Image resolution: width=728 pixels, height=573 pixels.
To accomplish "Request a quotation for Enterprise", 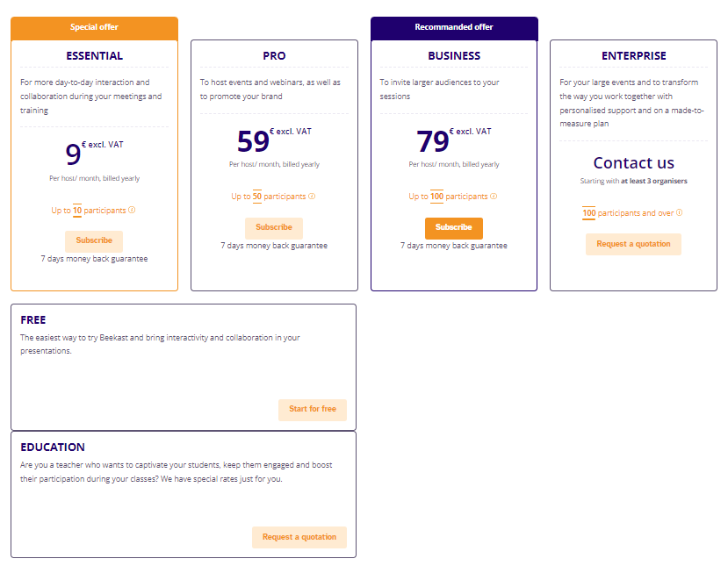I will pos(633,244).
